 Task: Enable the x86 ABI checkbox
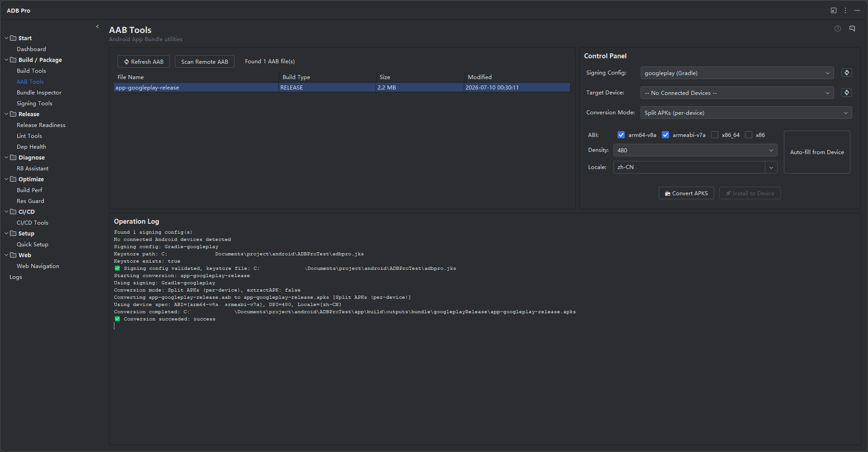[749, 135]
